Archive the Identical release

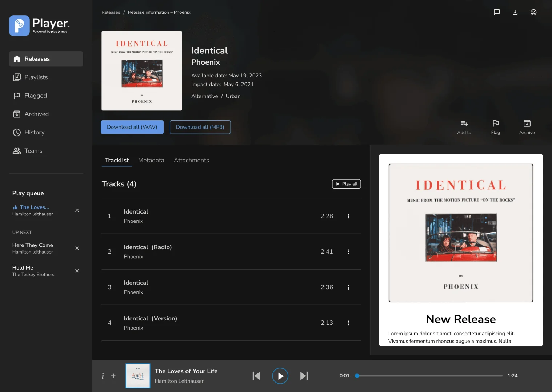click(527, 126)
